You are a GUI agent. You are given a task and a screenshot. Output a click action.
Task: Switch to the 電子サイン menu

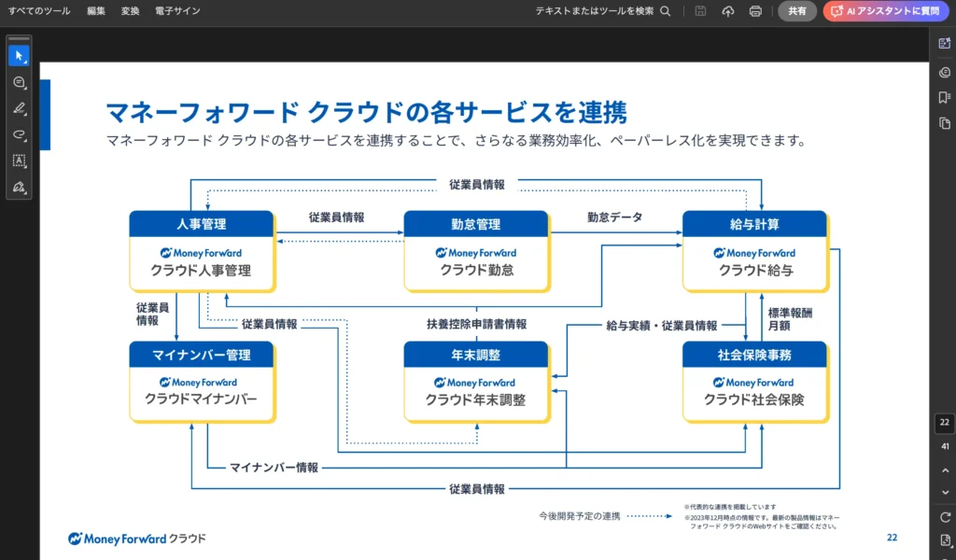point(177,11)
